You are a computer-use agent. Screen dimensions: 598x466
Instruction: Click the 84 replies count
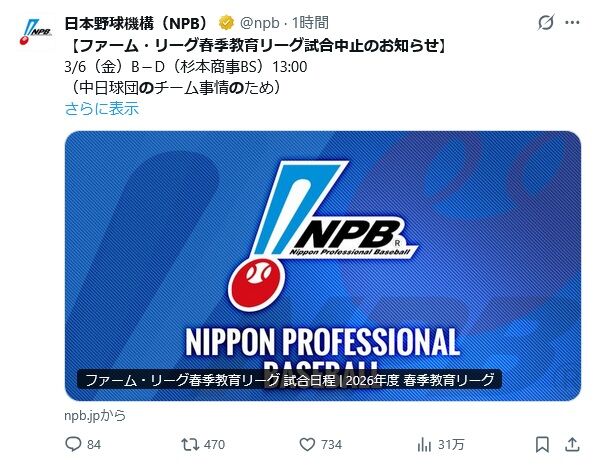(94, 445)
